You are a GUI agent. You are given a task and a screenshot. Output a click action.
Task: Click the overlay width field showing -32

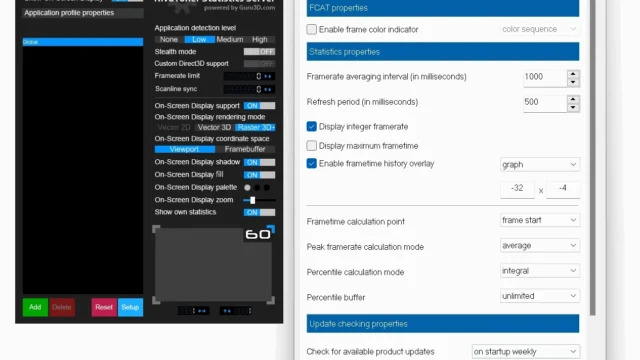[x=517, y=189]
